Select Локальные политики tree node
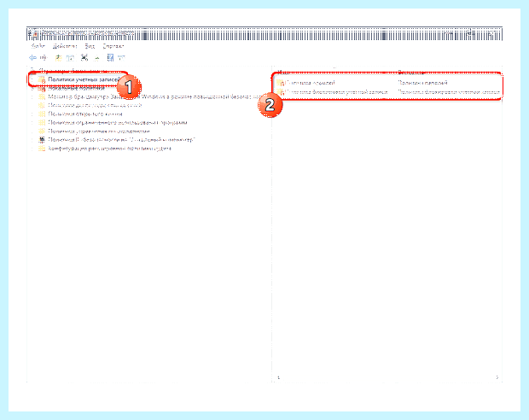Screen dimensions: 529x420 pos(76,88)
